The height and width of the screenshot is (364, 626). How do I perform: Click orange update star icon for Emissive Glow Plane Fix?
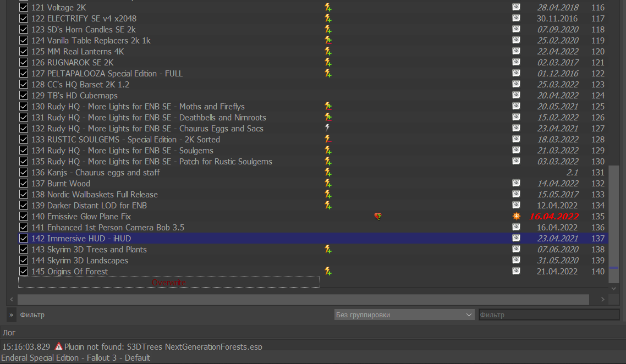point(516,216)
